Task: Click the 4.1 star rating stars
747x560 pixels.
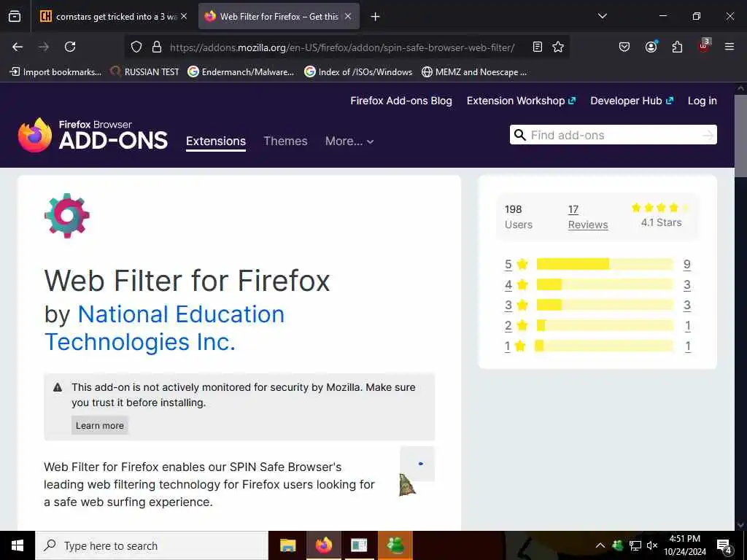Action: (661, 207)
